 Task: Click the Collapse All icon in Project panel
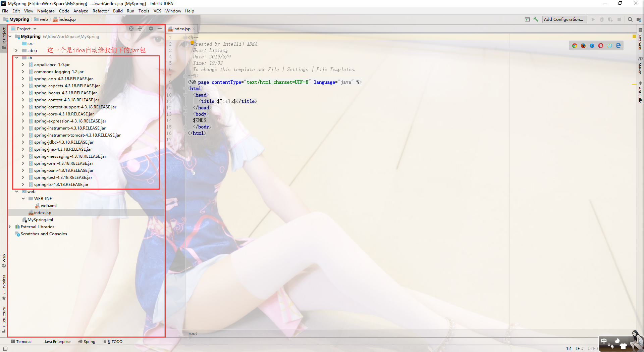point(140,29)
